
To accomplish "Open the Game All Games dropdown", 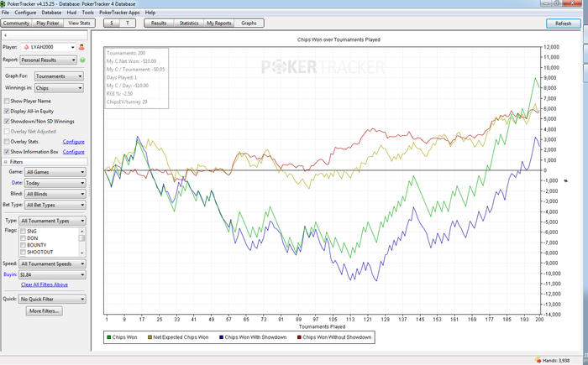I will pos(55,172).
